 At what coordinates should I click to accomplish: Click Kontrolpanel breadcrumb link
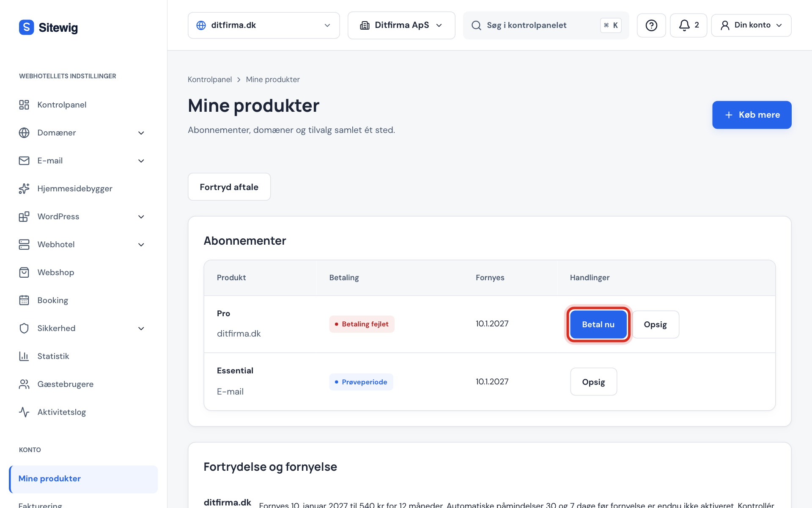tap(210, 80)
